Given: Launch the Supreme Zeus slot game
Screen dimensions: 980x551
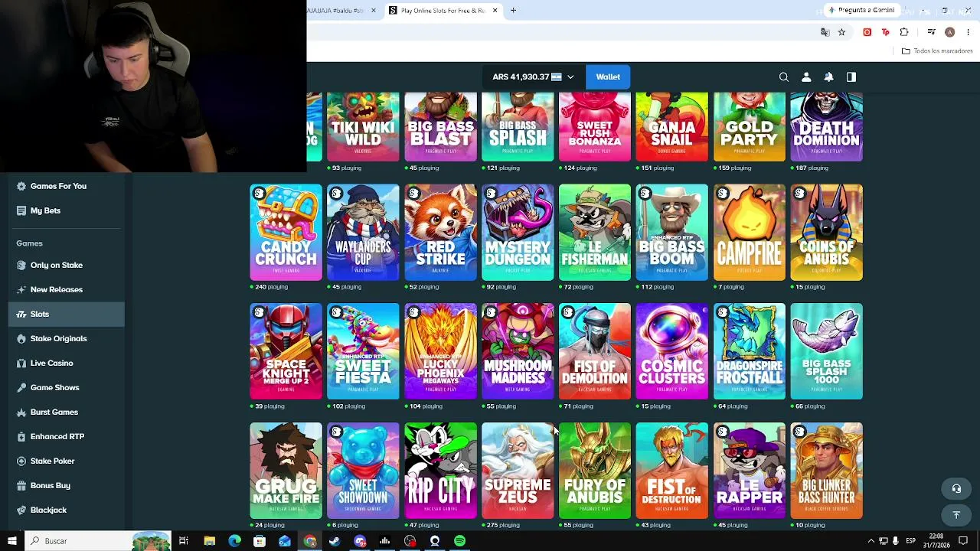Looking at the screenshot, I should (x=518, y=471).
